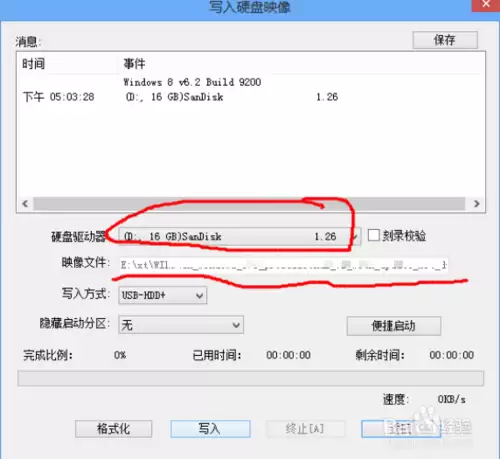
Task: Click the write progress bar
Action: pos(250,379)
